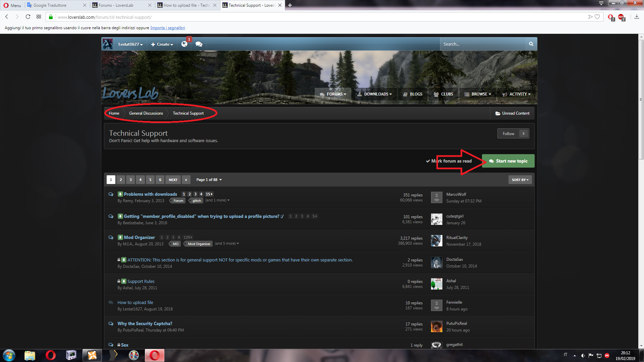Go back with the browser back arrow
Viewport: 644px width, 362px height.
click(x=7, y=17)
